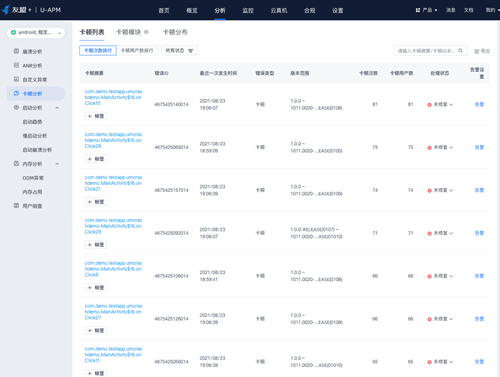Open 自定义异常 via its sidebar icon

point(16,79)
